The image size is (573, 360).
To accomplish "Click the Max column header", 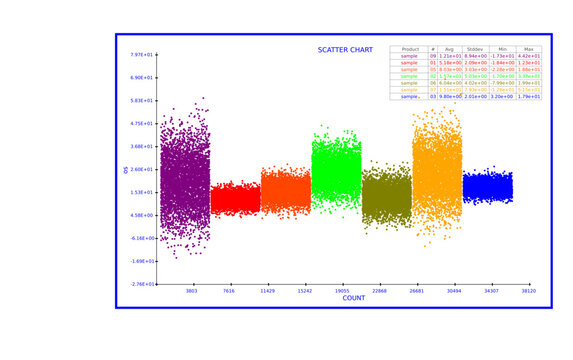I will click(x=529, y=49).
